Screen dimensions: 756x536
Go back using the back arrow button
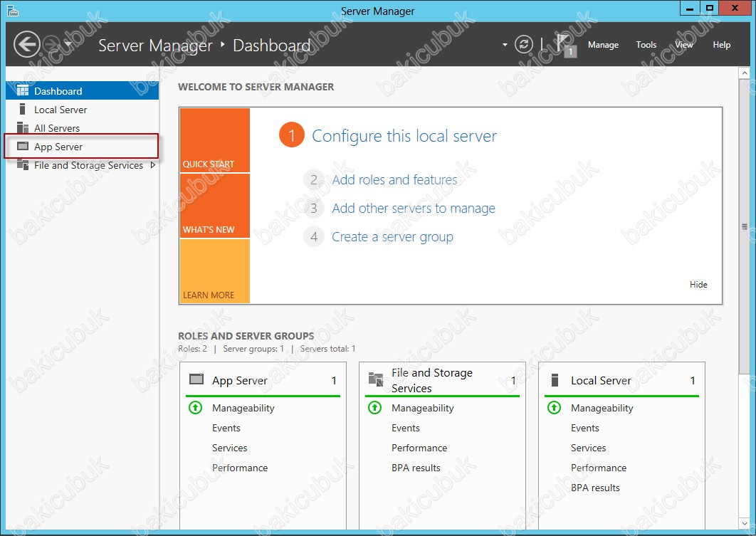coord(26,44)
